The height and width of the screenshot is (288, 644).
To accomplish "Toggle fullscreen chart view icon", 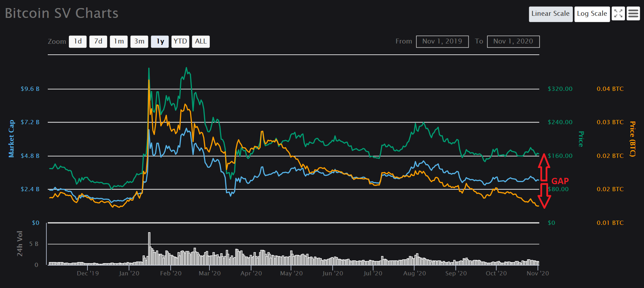I will coord(618,14).
